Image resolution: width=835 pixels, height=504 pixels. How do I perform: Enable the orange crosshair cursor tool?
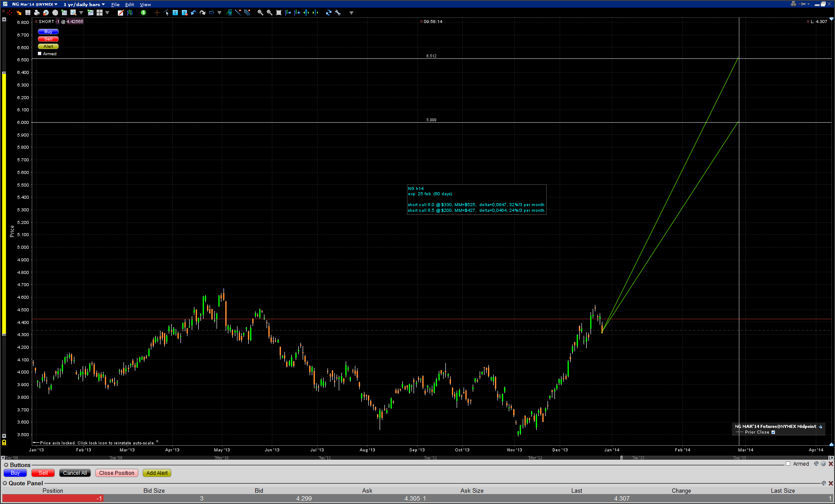(157, 13)
